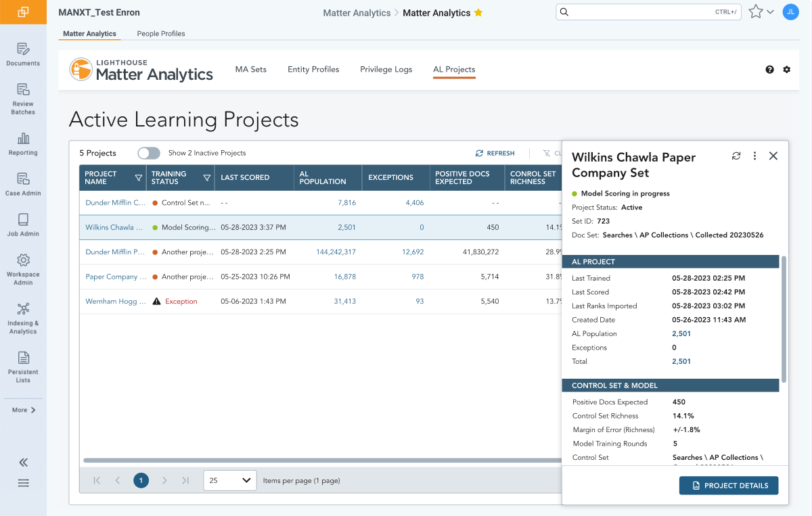Image resolution: width=812 pixels, height=516 pixels.
Task: Toggle the favorite star beside Matter Analytics
Action: tap(478, 13)
